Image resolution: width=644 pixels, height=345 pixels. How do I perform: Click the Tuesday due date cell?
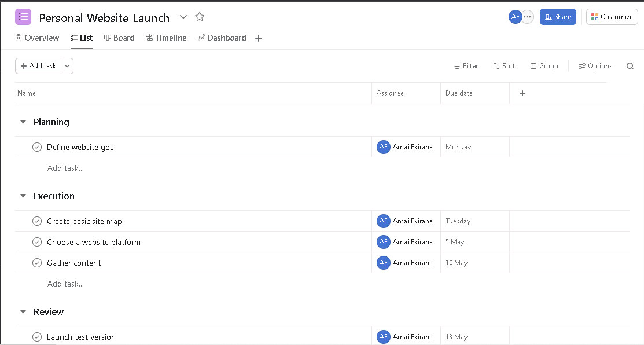(475, 221)
